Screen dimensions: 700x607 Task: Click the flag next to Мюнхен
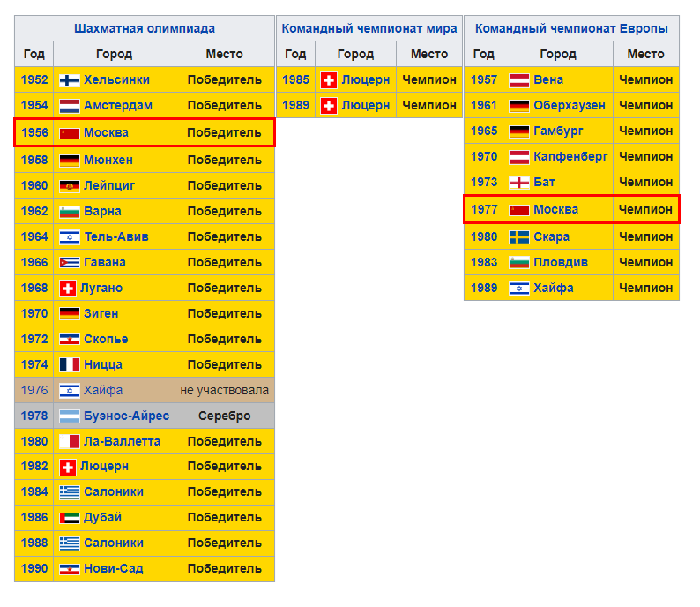(x=70, y=161)
